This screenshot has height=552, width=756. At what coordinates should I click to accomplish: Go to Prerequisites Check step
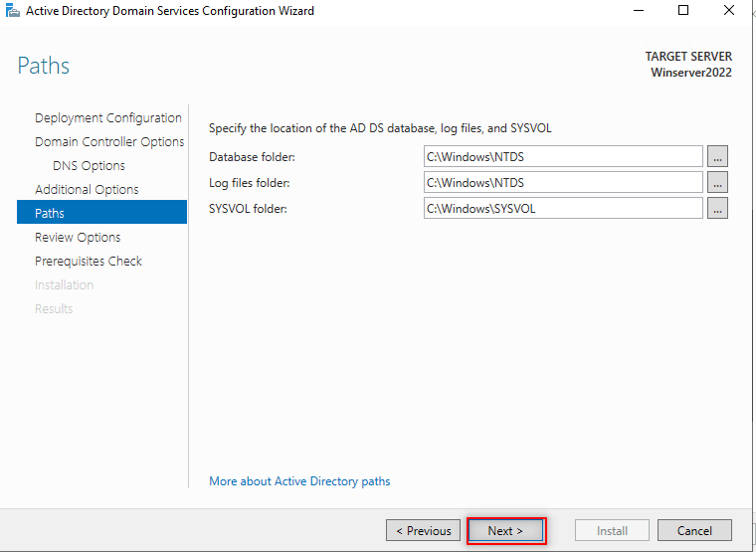click(x=89, y=261)
